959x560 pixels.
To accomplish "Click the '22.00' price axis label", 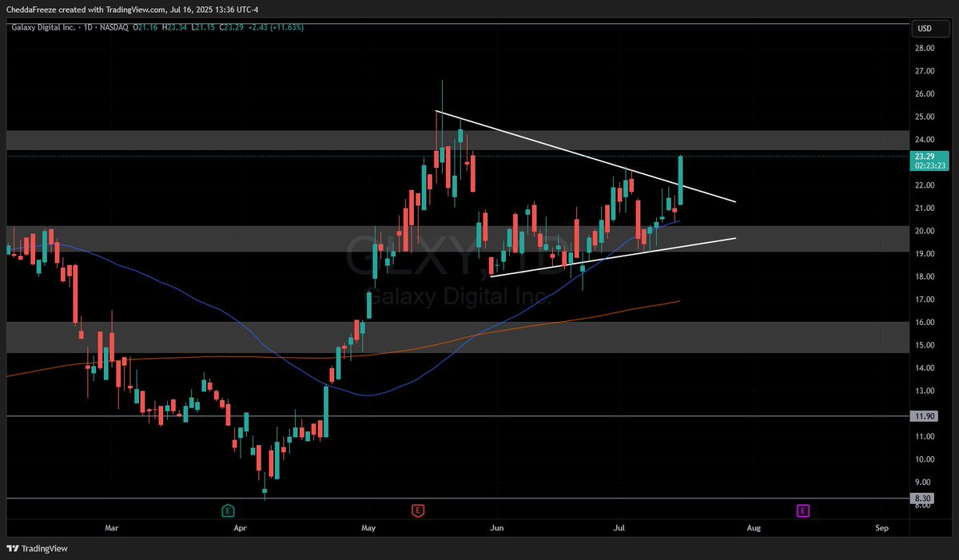I will click(x=925, y=185).
